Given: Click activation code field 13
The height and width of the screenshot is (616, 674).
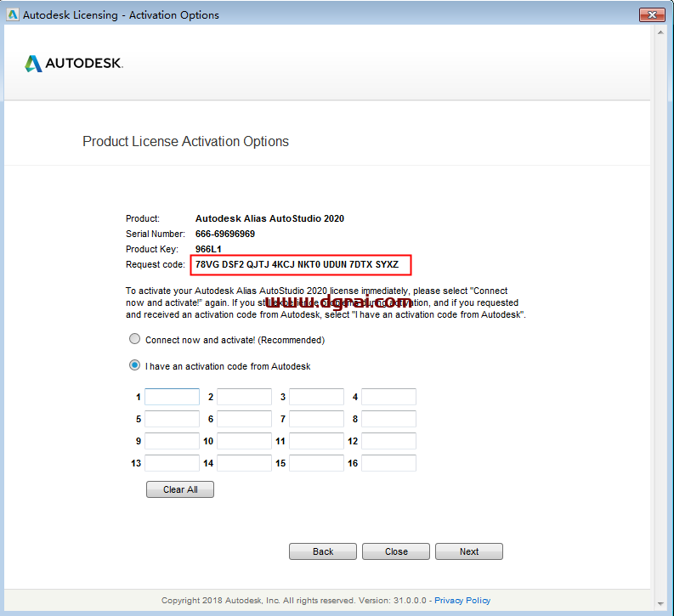Looking at the screenshot, I should 172,463.
